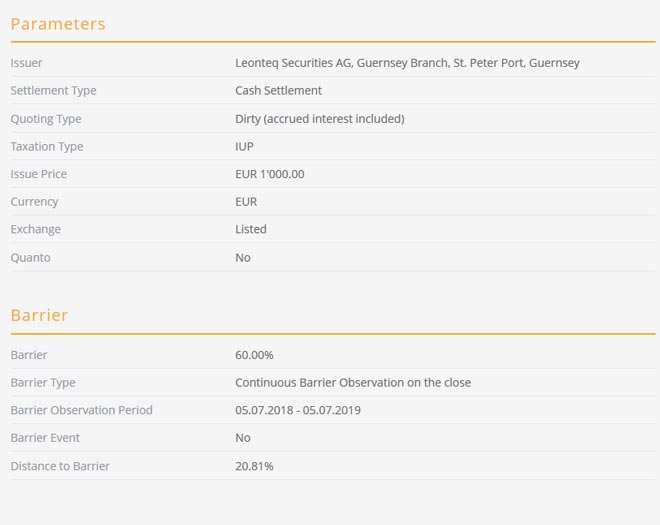This screenshot has height=525, width=660.
Task: Select the IUP taxation type value
Action: pos(244,146)
